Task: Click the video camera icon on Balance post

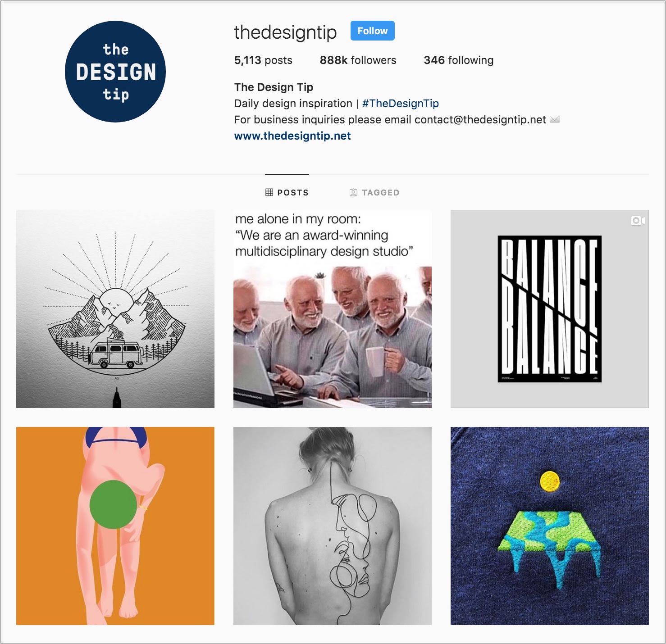Action: 638,221
